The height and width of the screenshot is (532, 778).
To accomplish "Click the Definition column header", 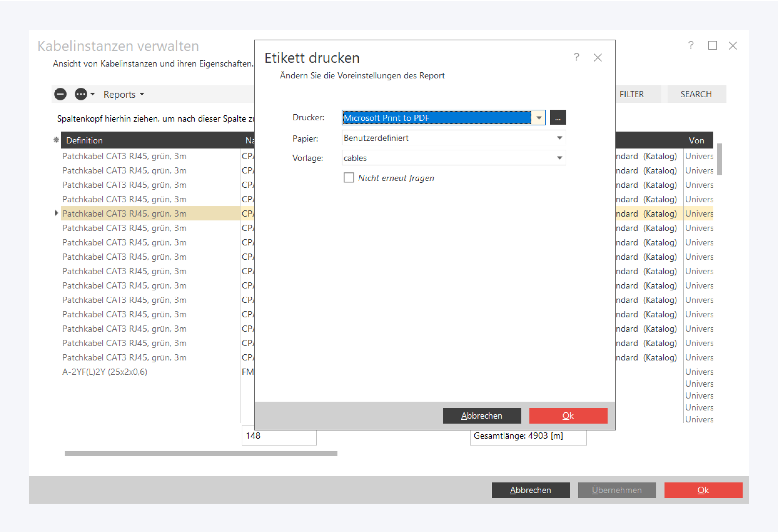I will (x=84, y=140).
